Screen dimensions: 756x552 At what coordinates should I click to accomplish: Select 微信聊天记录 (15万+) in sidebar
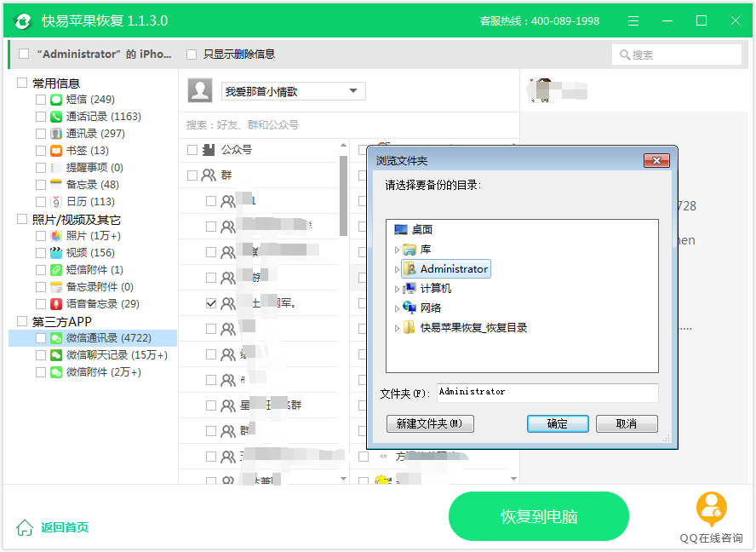(117, 355)
